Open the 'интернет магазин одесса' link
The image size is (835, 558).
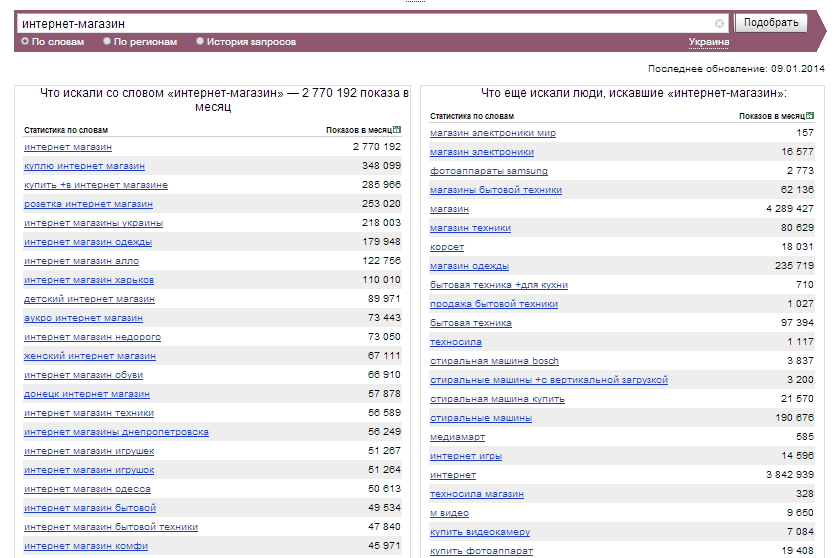pyautogui.click(x=87, y=489)
